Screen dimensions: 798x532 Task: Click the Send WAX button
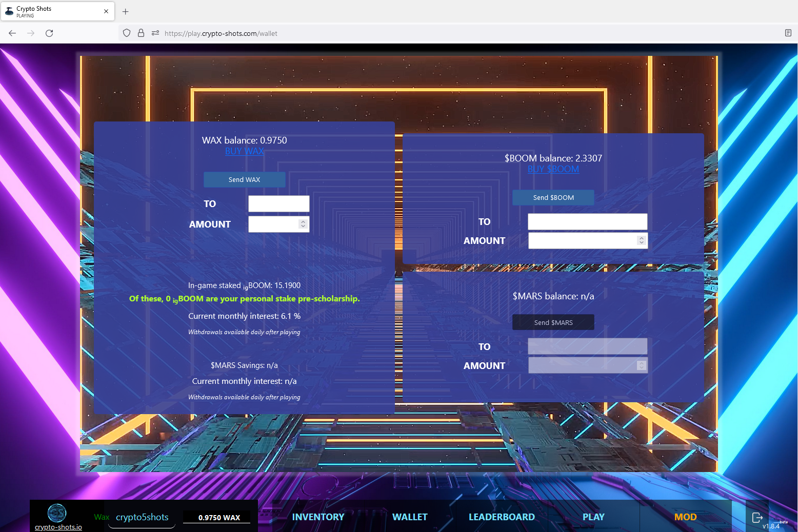245,180
